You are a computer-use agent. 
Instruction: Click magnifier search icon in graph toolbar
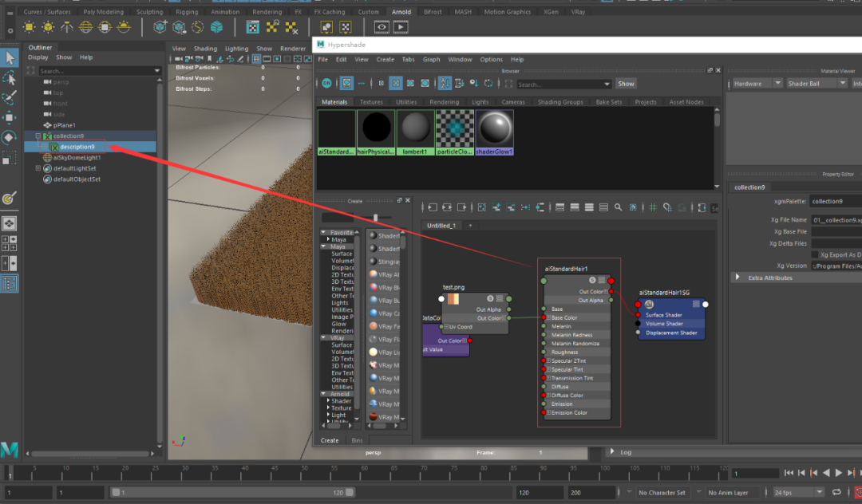(618, 207)
